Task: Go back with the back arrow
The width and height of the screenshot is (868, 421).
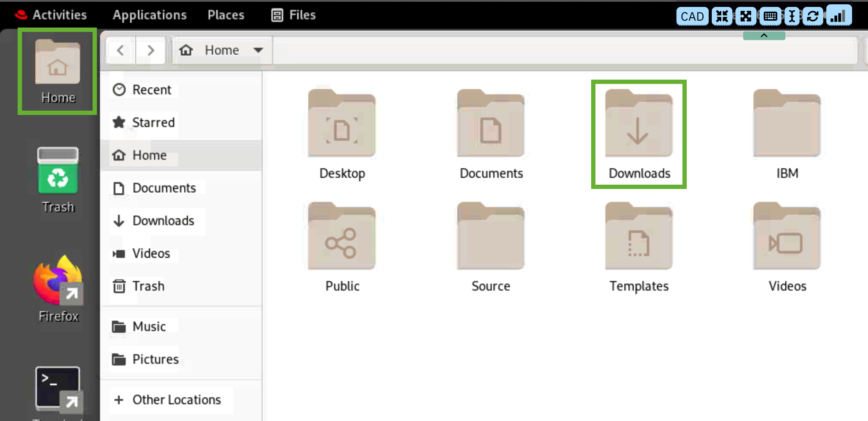Action: tap(121, 50)
